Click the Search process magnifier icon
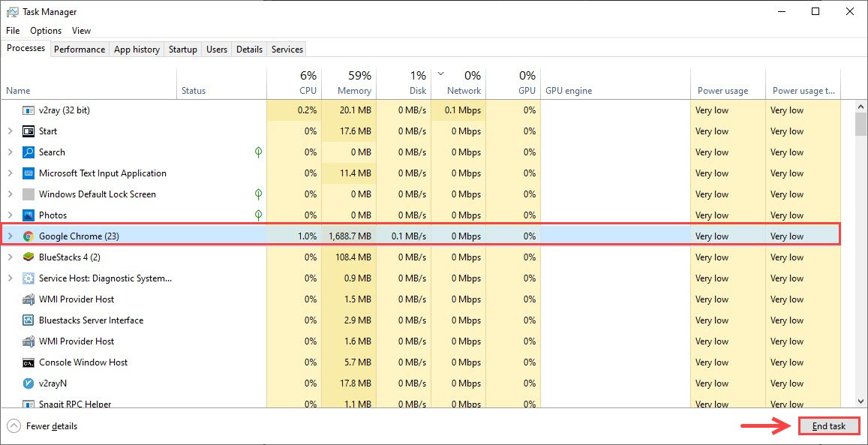 click(29, 152)
